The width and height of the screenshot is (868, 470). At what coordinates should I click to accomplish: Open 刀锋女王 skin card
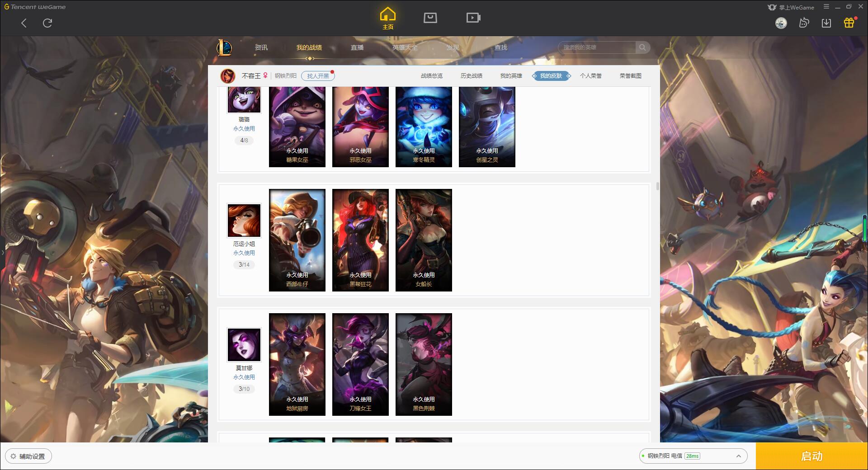click(360, 364)
